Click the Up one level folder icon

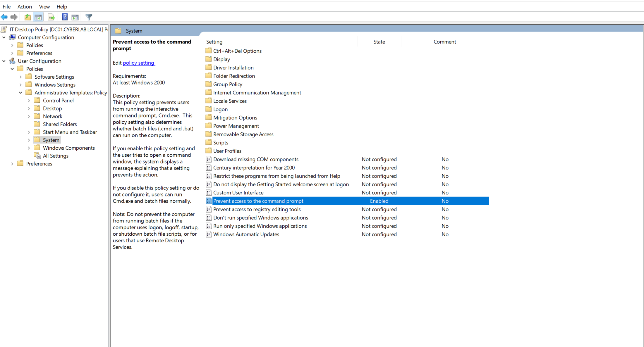(x=28, y=17)
